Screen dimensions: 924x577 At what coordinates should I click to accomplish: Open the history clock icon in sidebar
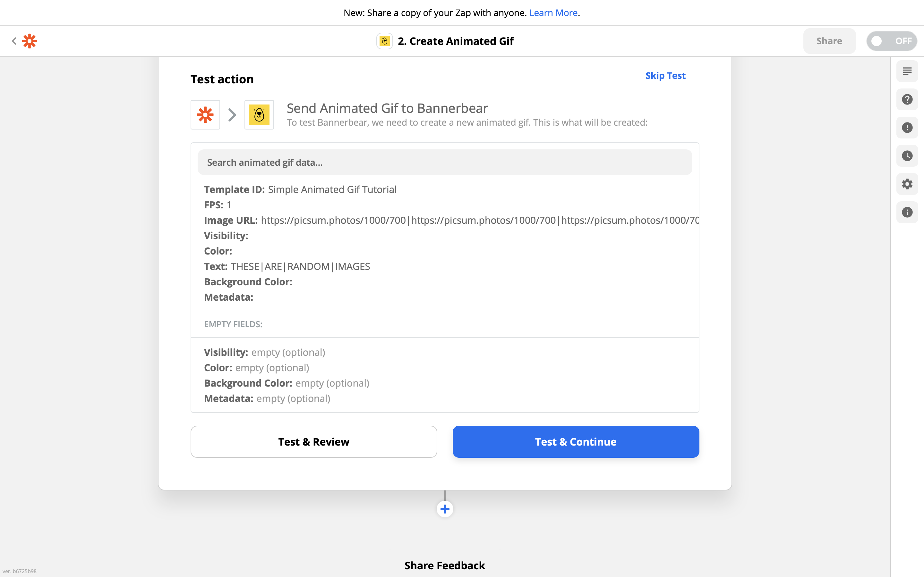907,156
